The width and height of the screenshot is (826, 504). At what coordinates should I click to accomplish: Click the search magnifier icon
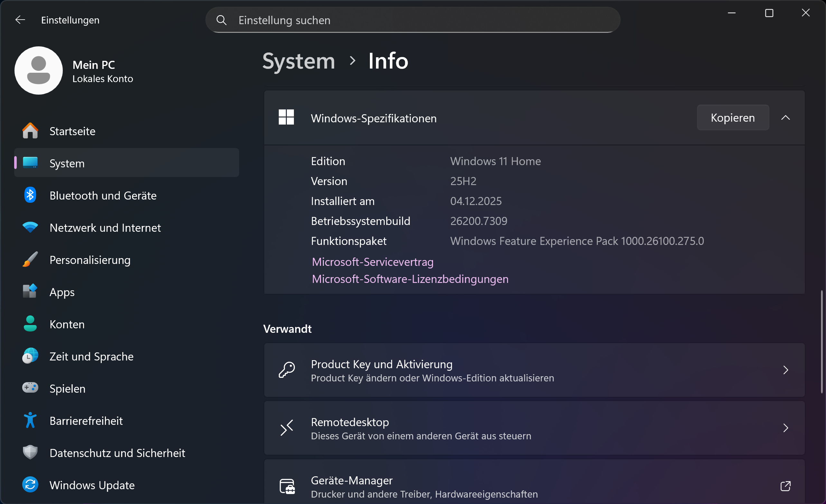click(x=221, y=20)
